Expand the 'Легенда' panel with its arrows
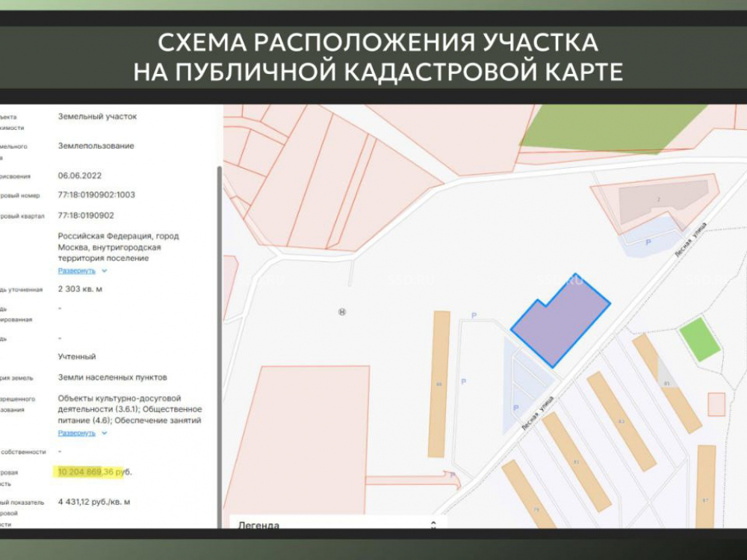 pyautogui.click(x=433, y=524)
